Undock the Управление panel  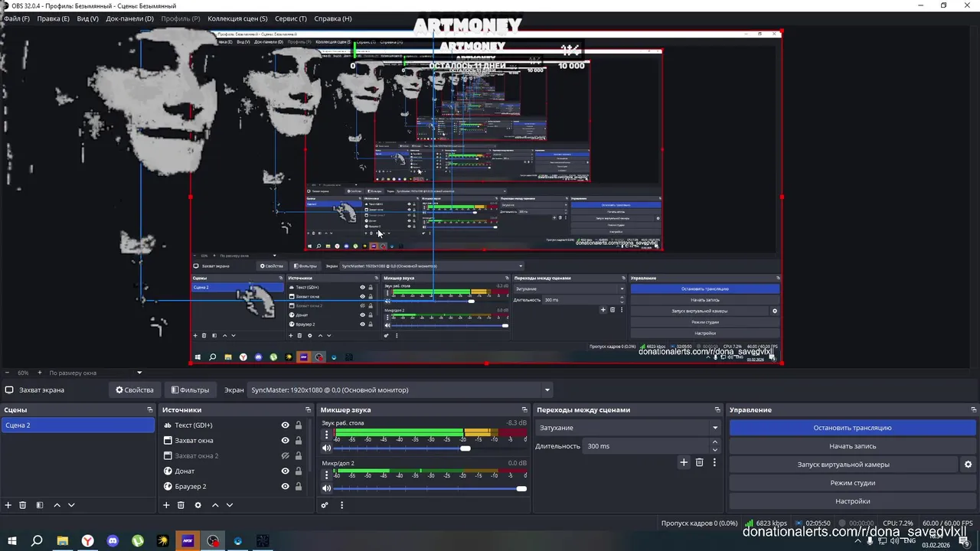(973, 410)
